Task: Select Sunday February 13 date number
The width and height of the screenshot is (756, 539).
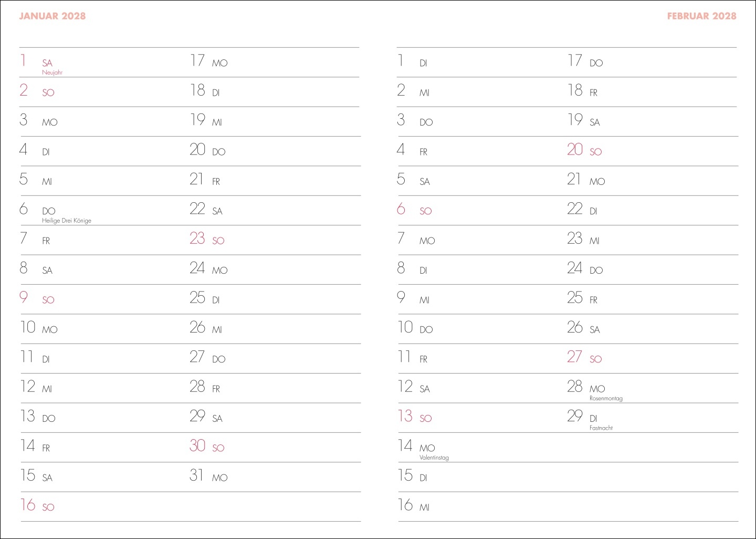Action: pyautogui.click(x=405, y=416)
